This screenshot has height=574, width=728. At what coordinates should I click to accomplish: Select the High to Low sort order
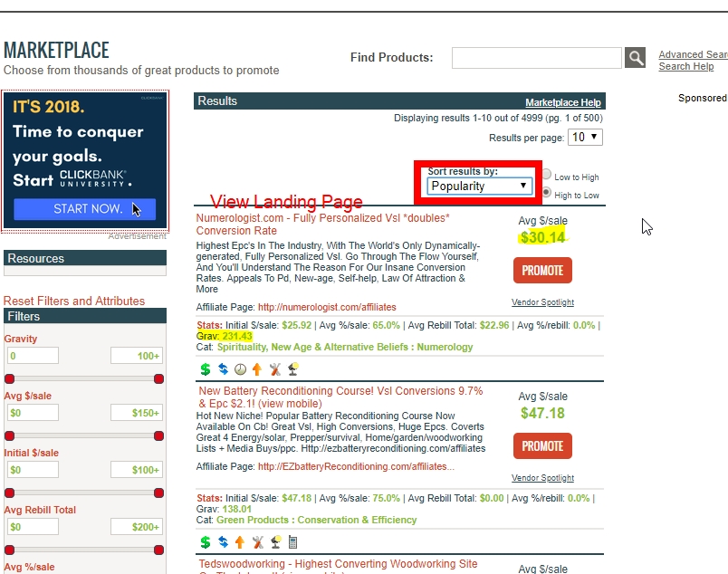546,193
